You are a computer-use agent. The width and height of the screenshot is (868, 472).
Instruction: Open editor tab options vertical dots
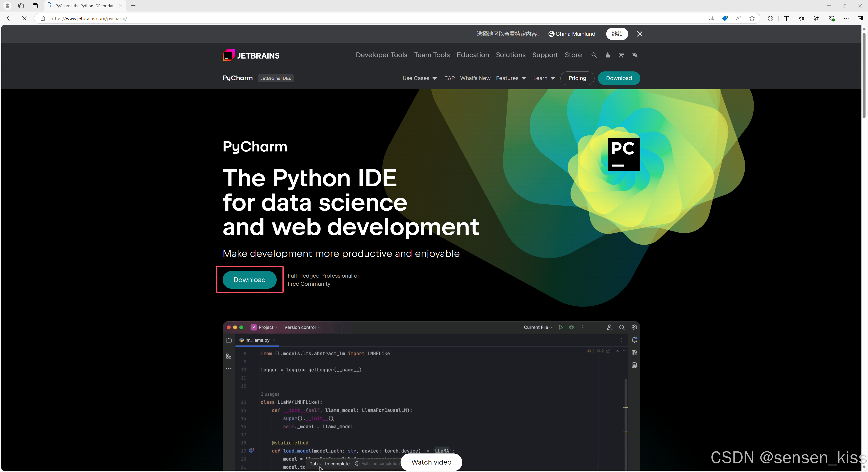(x=622, y=340)
